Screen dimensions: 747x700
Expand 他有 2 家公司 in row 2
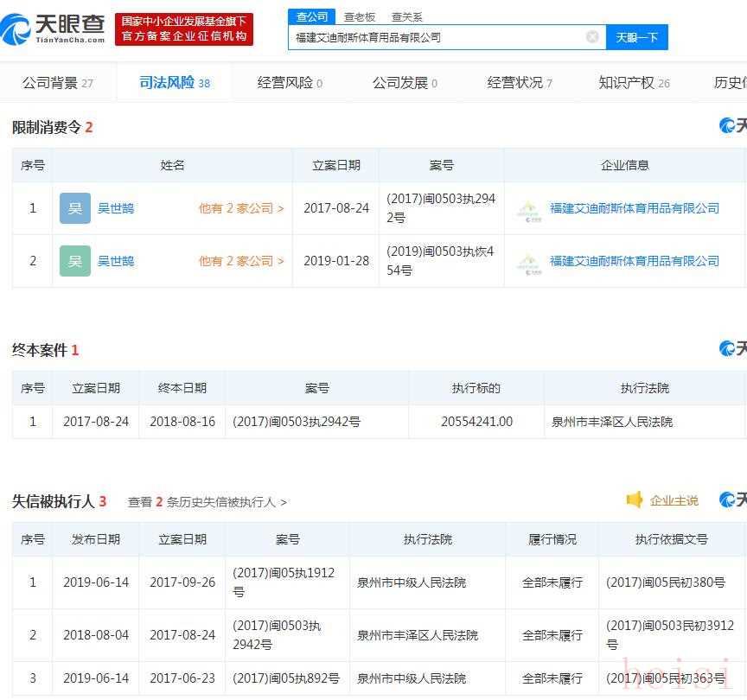tap(240, 261)
